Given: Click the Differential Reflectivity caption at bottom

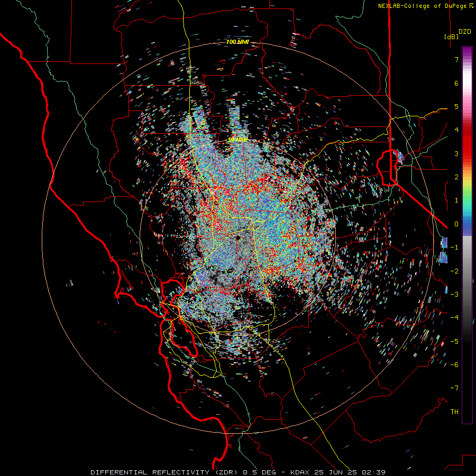Looking at the screenshot, I should pos(238,472).
